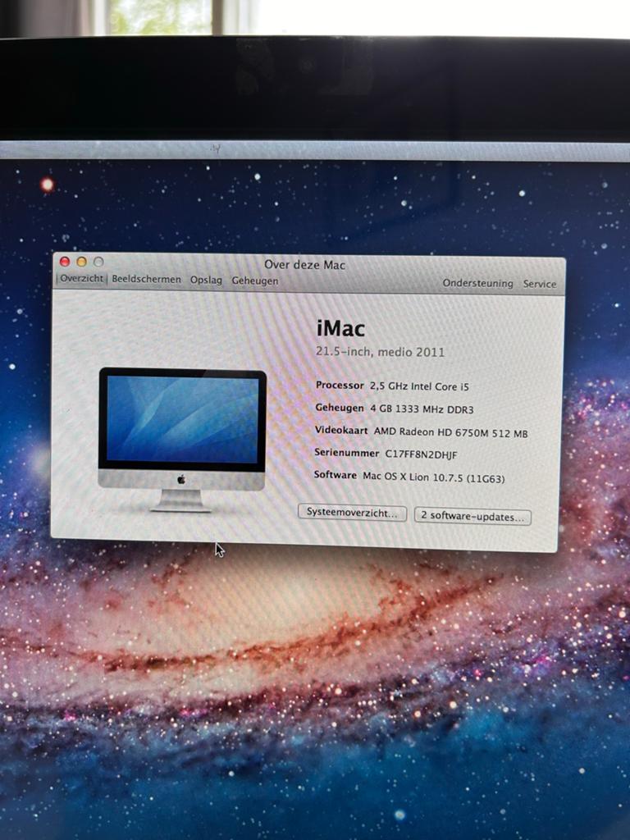Switch to the Overzicht tab

coord(81,279)
